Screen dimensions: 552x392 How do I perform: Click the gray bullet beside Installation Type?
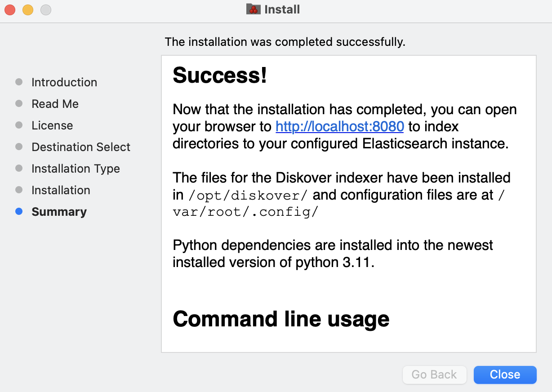(x=19, y=169)
